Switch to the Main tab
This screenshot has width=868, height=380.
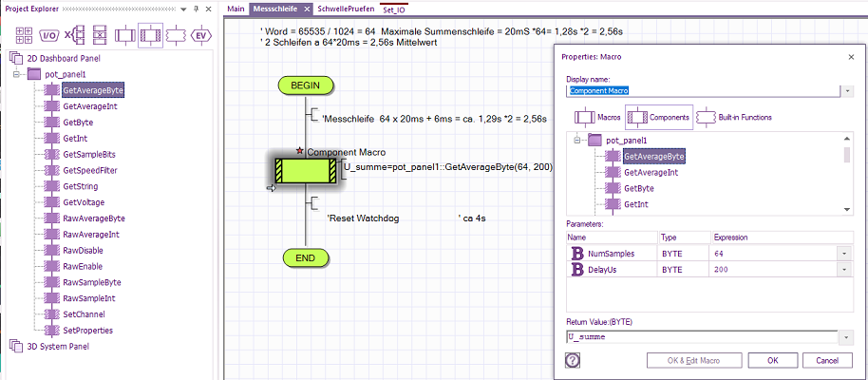coord(236,9)
